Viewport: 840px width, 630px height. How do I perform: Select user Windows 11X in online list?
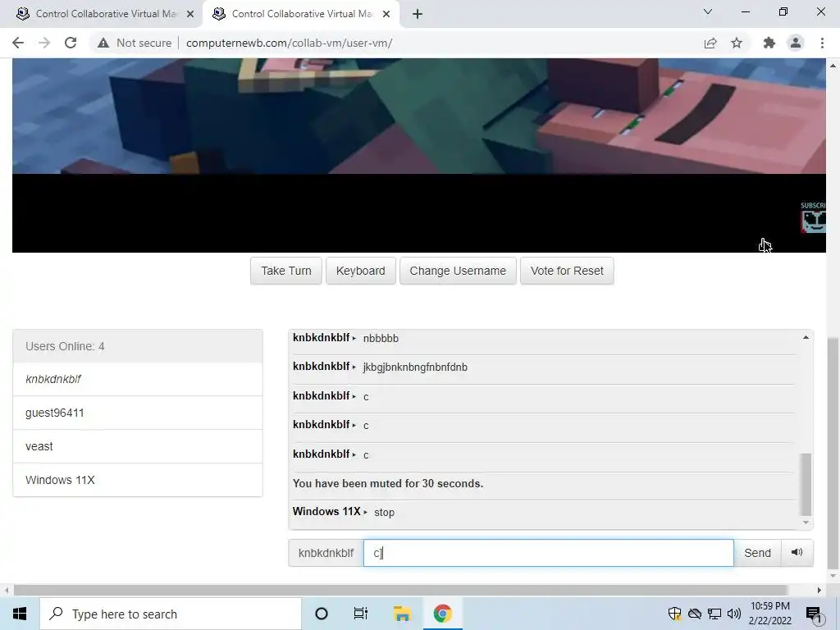pyautogui.click(x=138, y=480)
